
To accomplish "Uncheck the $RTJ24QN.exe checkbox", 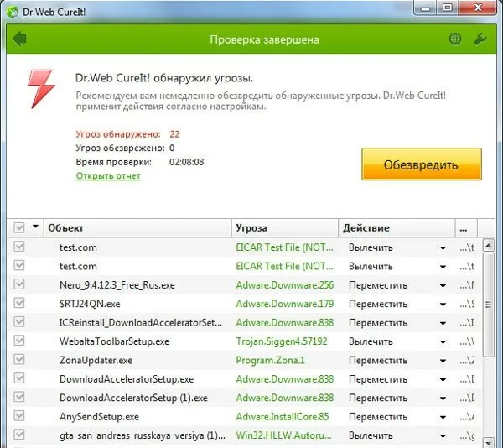I will [19, 303].
